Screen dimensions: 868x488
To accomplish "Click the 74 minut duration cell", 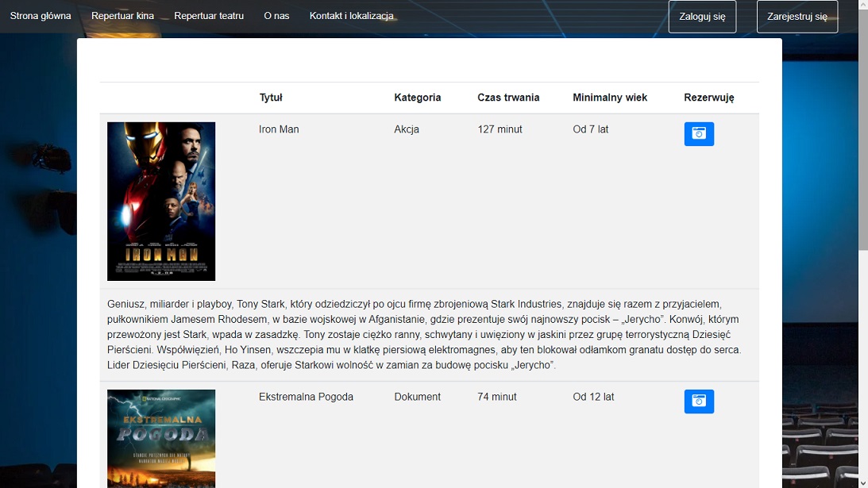I will coord(496,397).
